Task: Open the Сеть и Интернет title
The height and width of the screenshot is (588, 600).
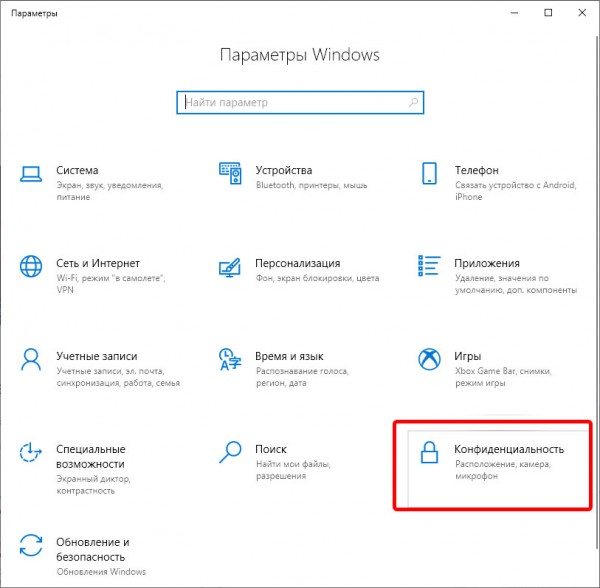Action: [98, 263]
